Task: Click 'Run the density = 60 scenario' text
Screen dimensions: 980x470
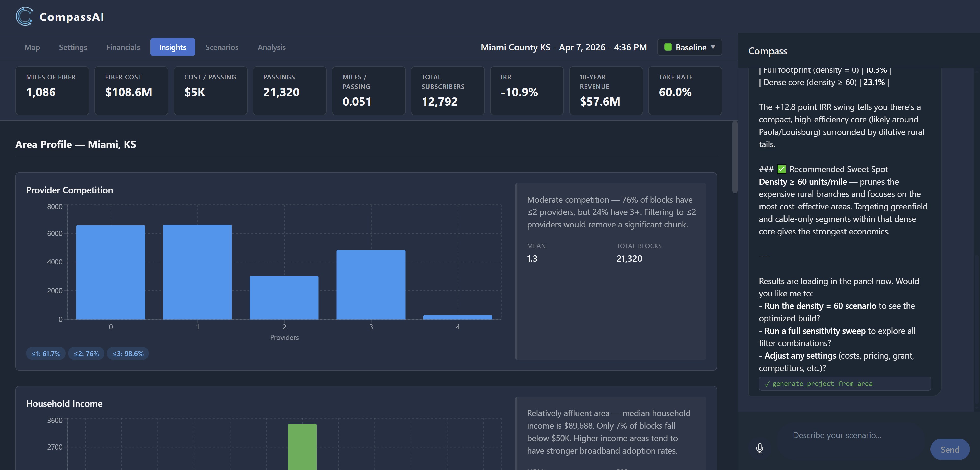Action: click(x=820, y=306)
